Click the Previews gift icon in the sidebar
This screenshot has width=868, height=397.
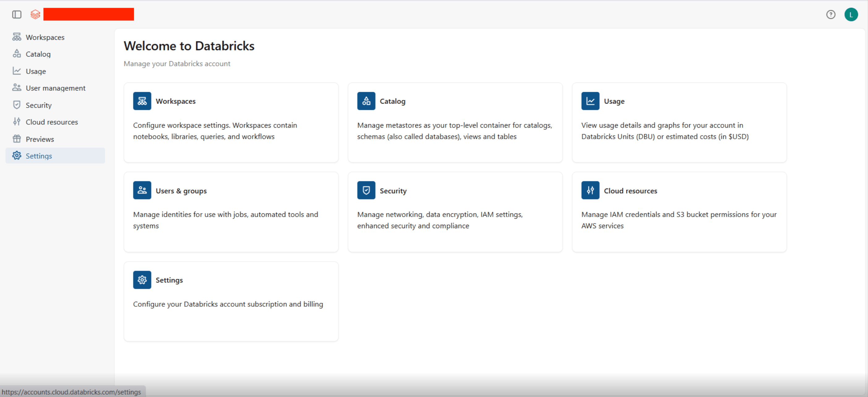[16, 139]
